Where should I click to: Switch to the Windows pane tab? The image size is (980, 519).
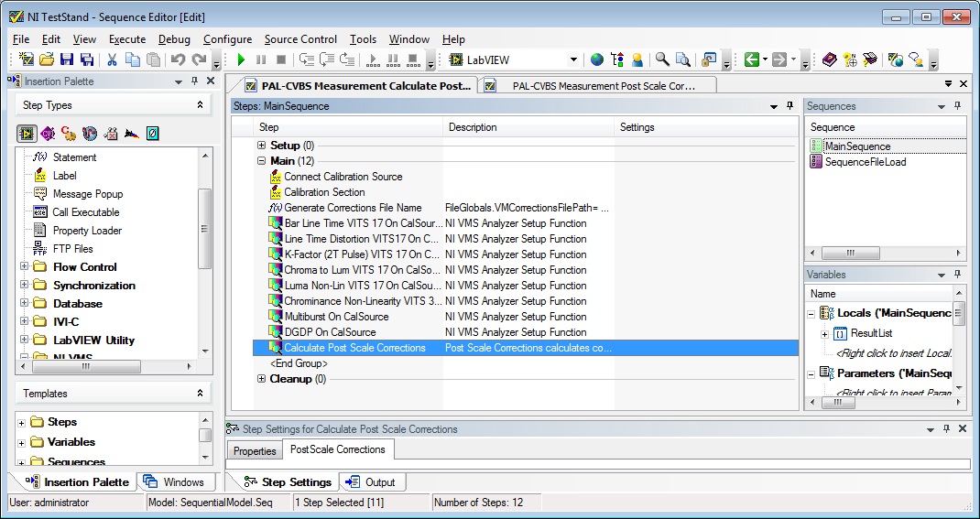click(175, 482)
